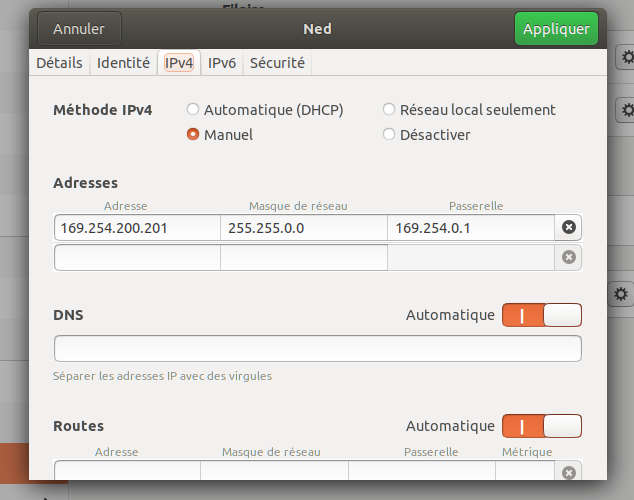
Task: Click the green Appliquer button
Action: [x=556, y=29]
